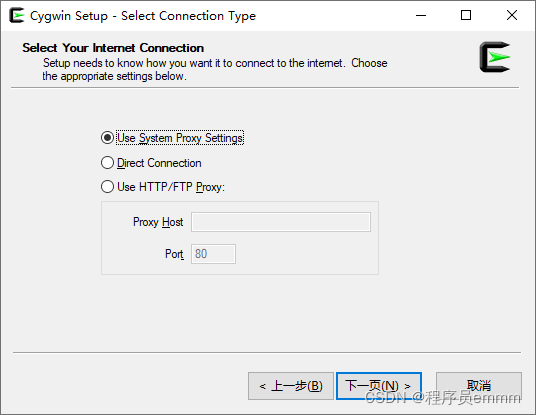Click the Use System Proxy Settings label

click(180, 138)
